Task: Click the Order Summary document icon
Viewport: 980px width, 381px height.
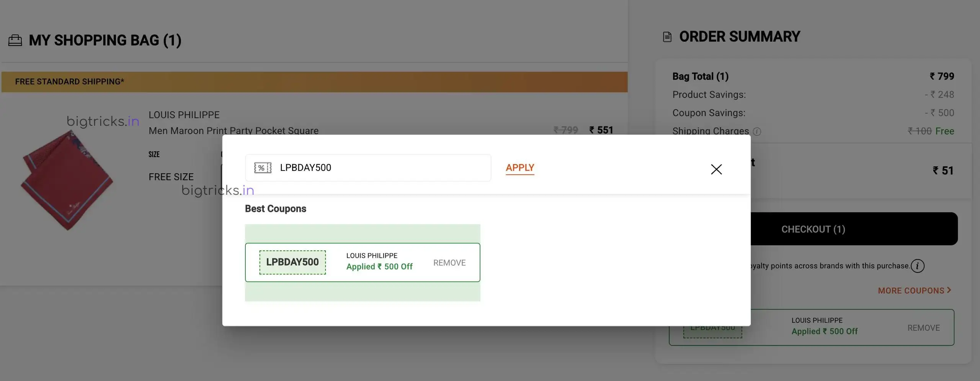Action: (x=667, y=37)
